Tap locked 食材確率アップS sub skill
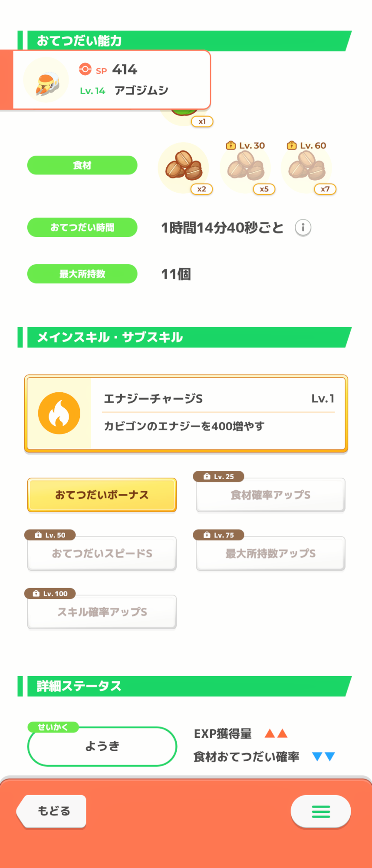The height and width of the screenshot is (868, 372). [270, 495]
